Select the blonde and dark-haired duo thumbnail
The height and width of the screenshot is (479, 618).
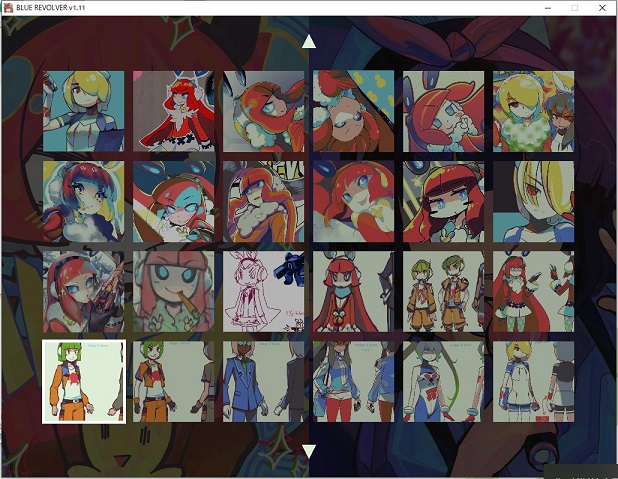pos(534,111)
